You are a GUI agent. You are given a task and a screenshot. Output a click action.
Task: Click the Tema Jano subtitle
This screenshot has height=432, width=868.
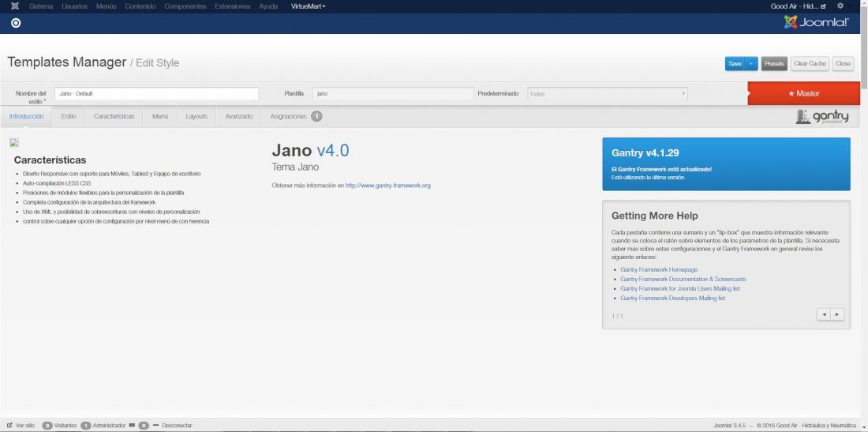pos(296,167)
